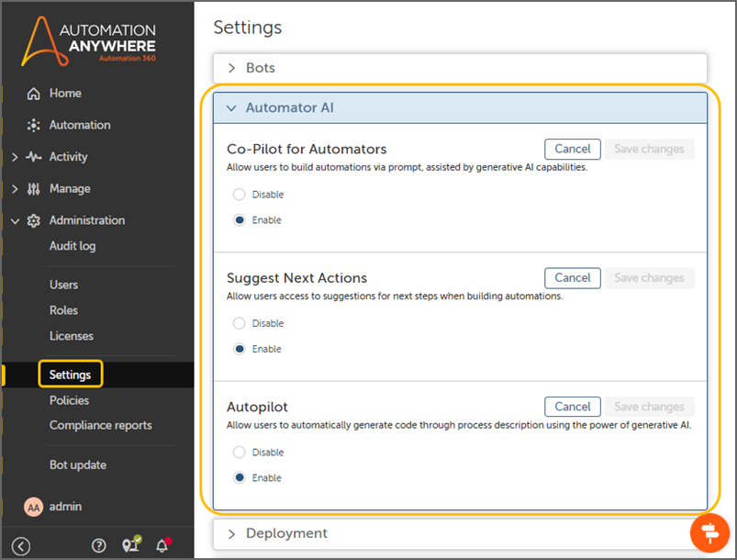Click the Autopilot heading
The width and height of the screenshot is (737, 560).
pos(257,408)
